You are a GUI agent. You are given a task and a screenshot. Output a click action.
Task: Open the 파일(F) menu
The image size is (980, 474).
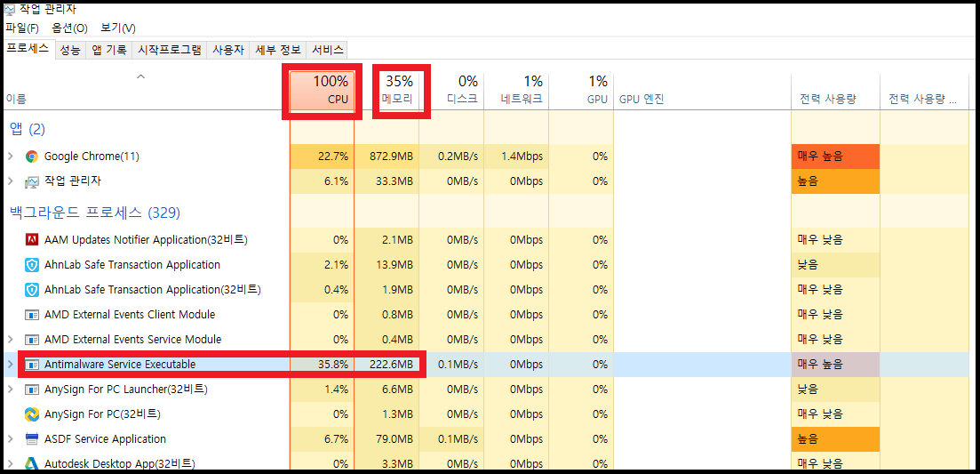22,28
